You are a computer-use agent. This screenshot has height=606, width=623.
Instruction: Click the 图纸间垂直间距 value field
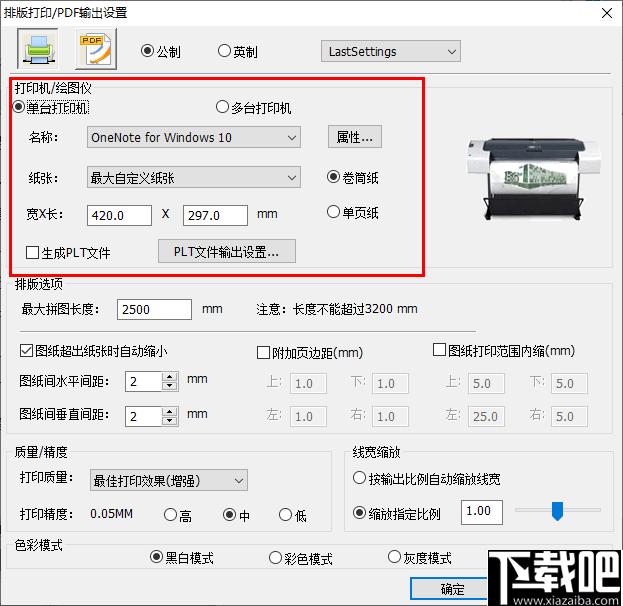coord(143,416)
